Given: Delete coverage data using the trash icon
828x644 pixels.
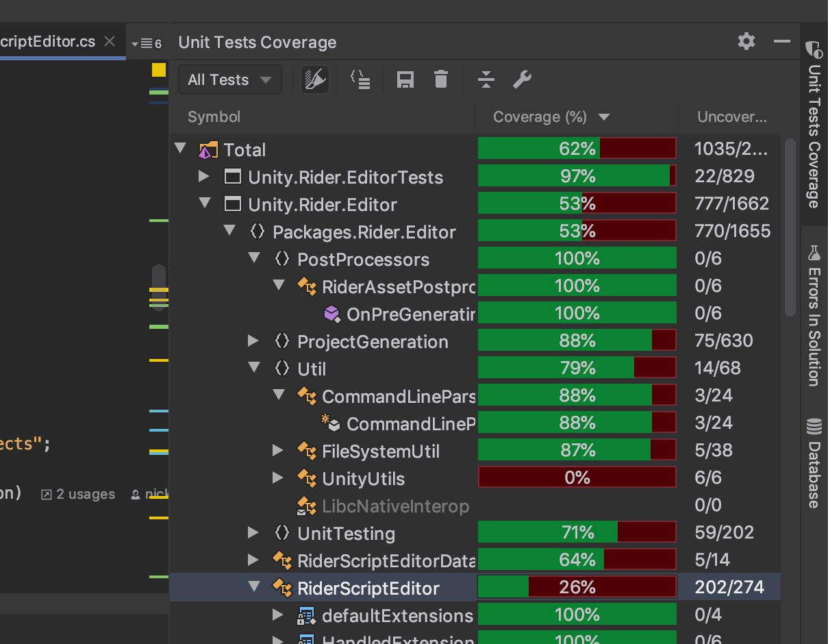Looking at the screenshot, I should coord(441,79).
